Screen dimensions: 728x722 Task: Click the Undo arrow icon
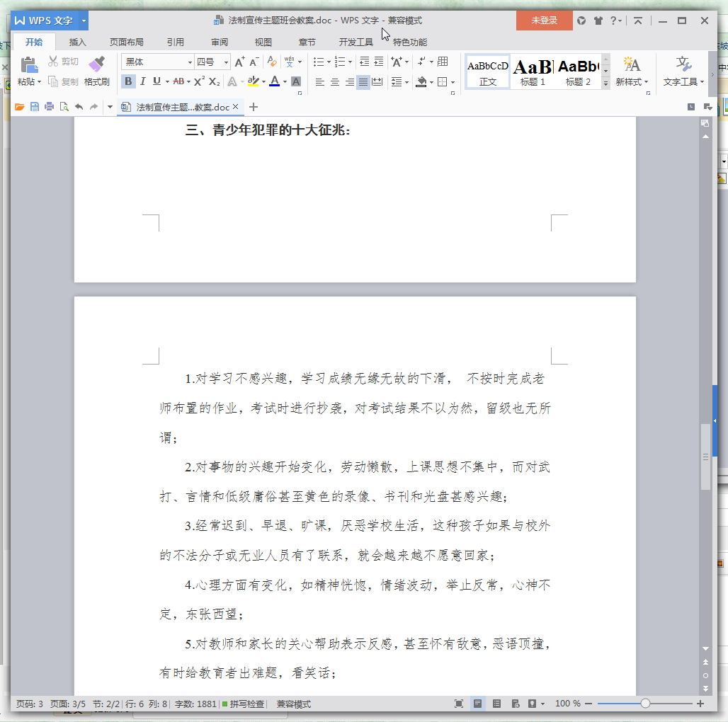[79, 107]
